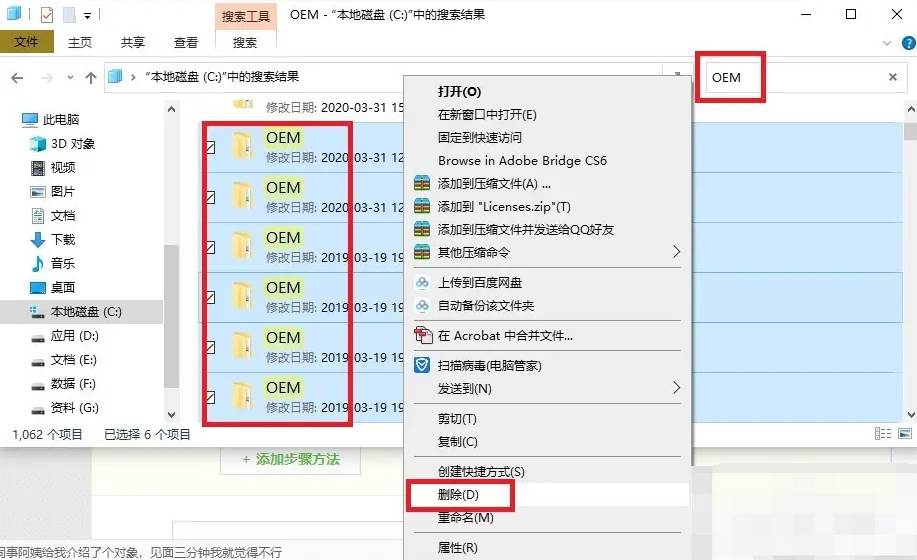Viewport: 917px width, 560px height.
Task: Select drive 文档 (E:) in the navigation pane
Action: (x=64, y=359)
